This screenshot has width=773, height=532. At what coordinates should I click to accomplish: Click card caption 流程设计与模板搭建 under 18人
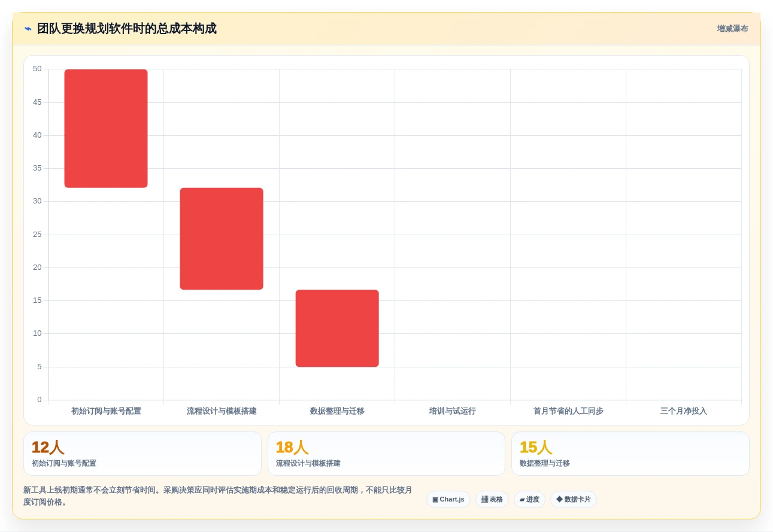pos(308,464)
